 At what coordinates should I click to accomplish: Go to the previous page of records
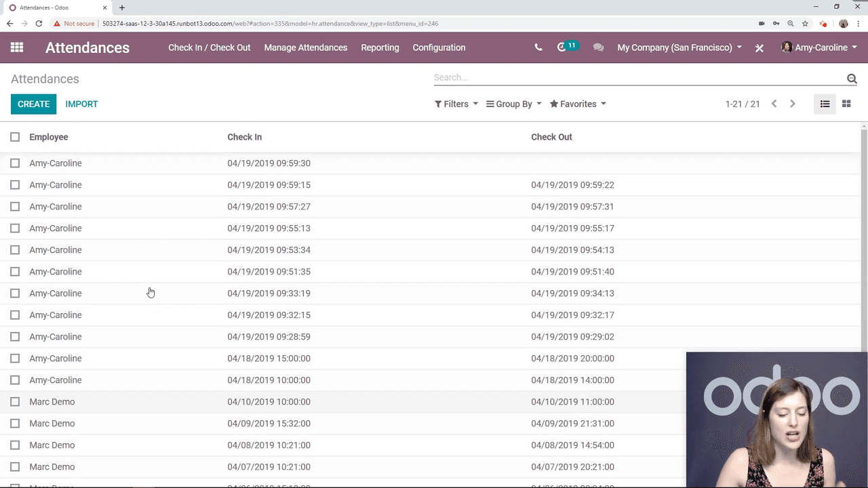[x=774, y=104]
